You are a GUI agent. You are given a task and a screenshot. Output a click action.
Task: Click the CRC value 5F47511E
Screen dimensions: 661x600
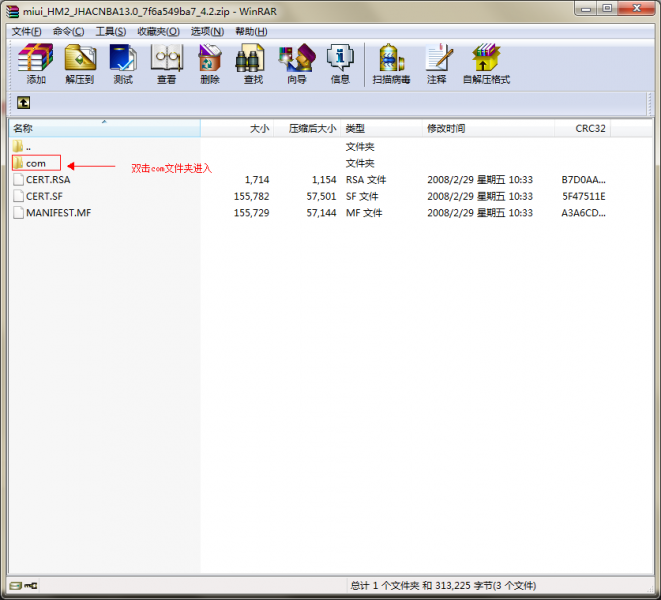tap(584, 196)
